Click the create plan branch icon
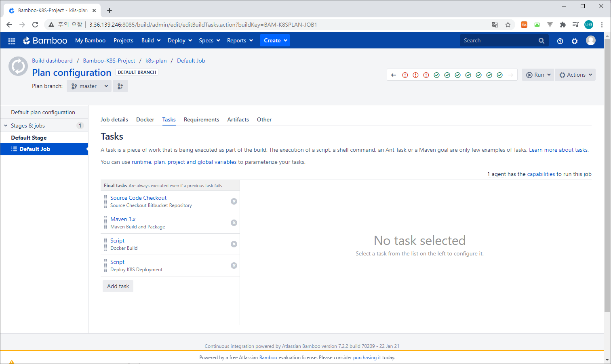This screenshot has height=364, width=611. [x=120, y=86]
